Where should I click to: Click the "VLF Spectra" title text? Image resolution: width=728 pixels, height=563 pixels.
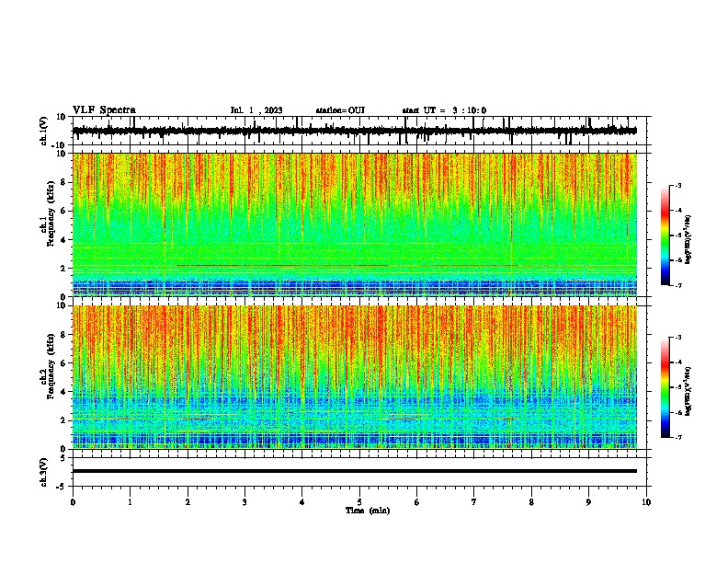104,110
